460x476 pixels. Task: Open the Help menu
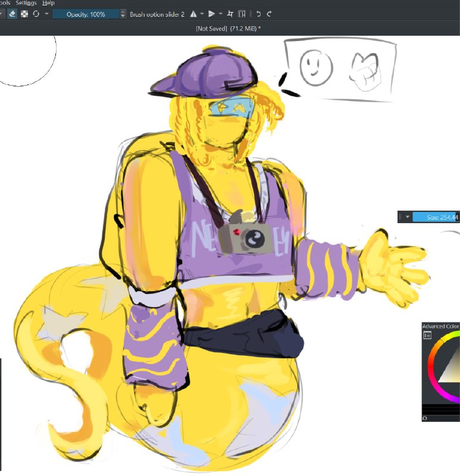click(48, 3)
